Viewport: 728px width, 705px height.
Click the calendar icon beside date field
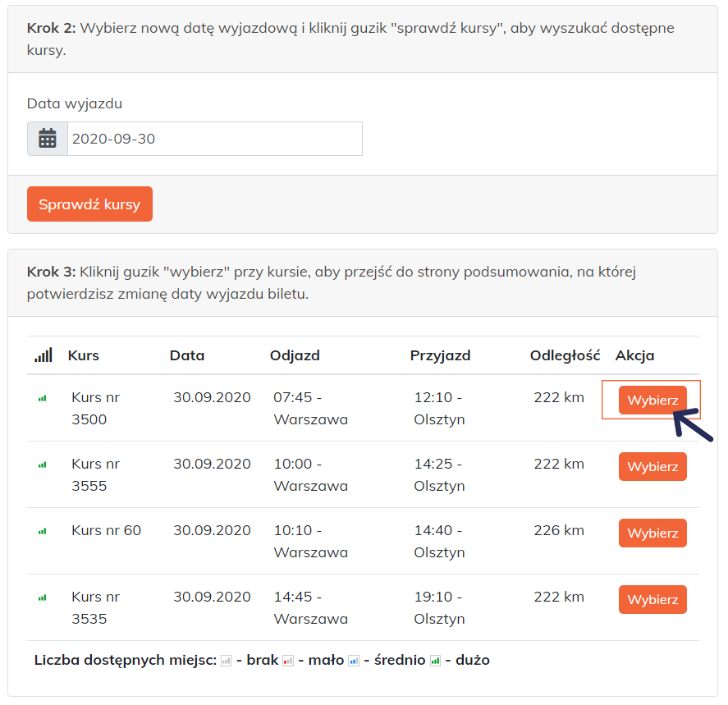48,139
